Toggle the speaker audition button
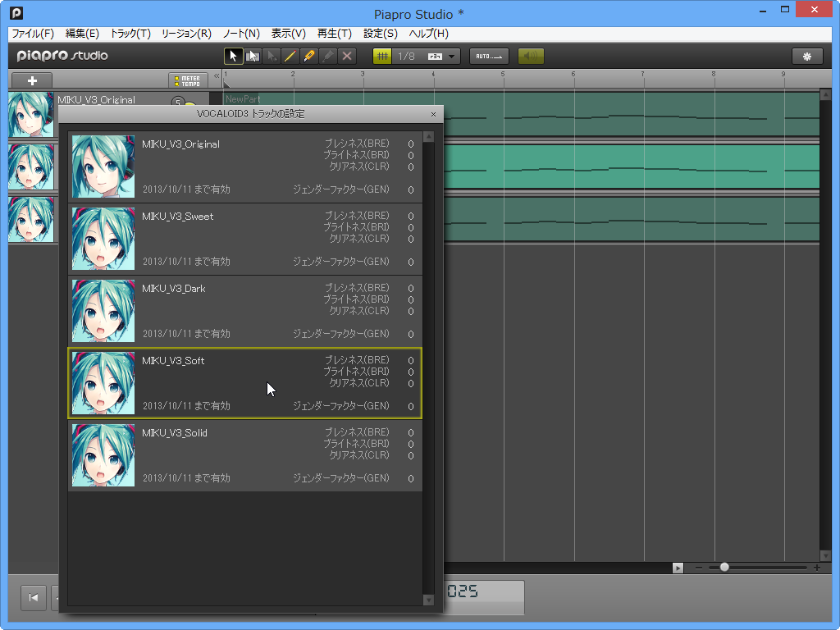This screenshot has height=630, width=840. pos(531,57)
